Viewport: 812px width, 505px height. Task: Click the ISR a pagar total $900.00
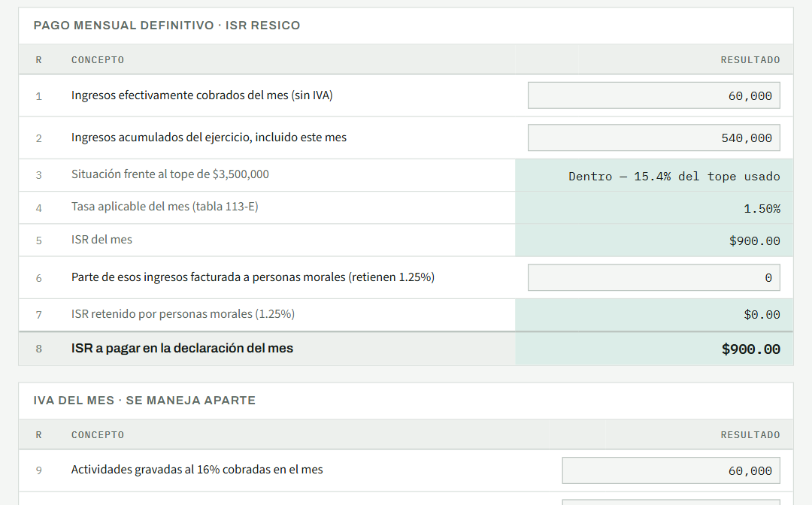(750, 349)
